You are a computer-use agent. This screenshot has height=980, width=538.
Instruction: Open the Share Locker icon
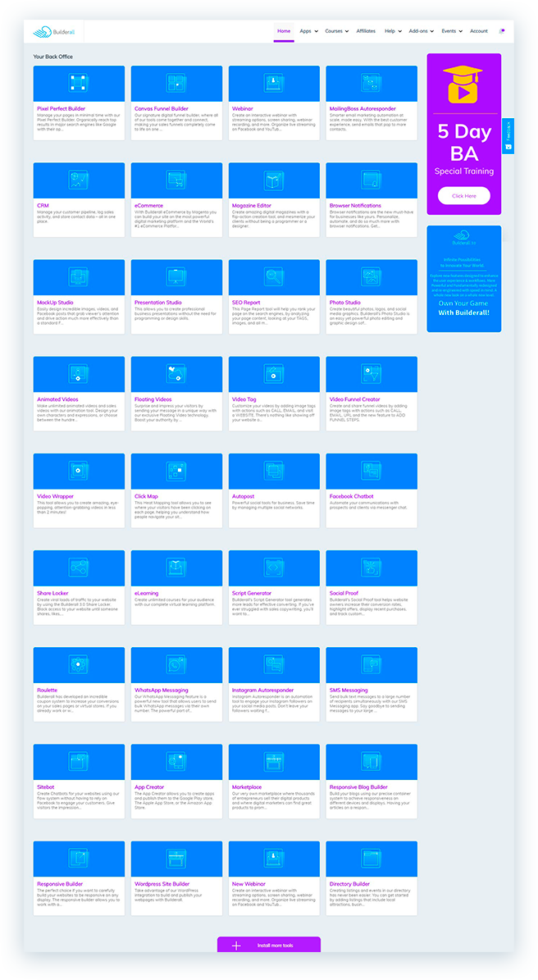click(x=79, y=567)
